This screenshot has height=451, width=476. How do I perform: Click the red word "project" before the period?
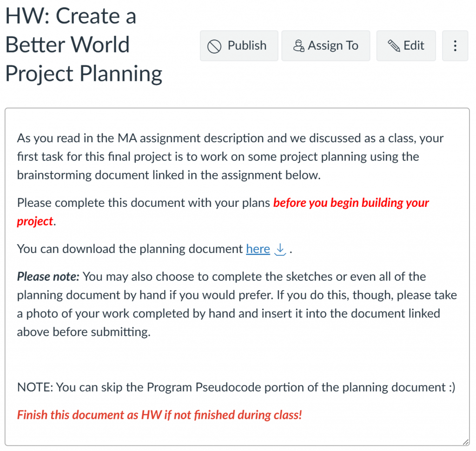click(35, 221)
